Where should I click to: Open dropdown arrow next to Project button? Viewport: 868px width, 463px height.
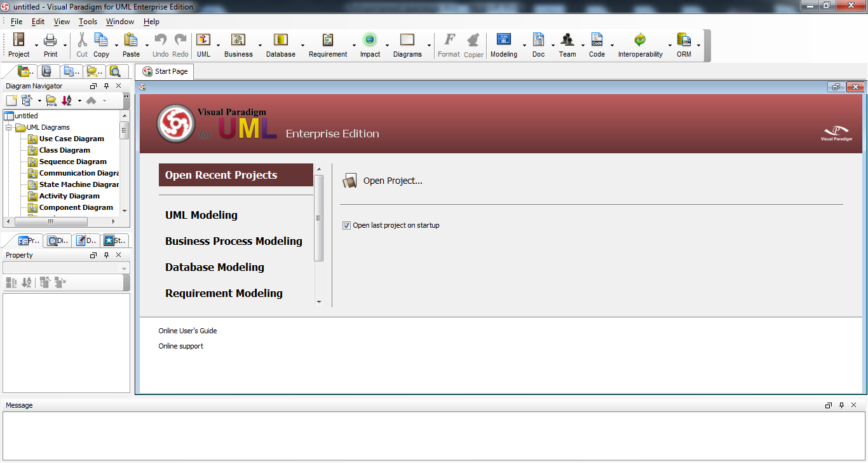[35, 46]
